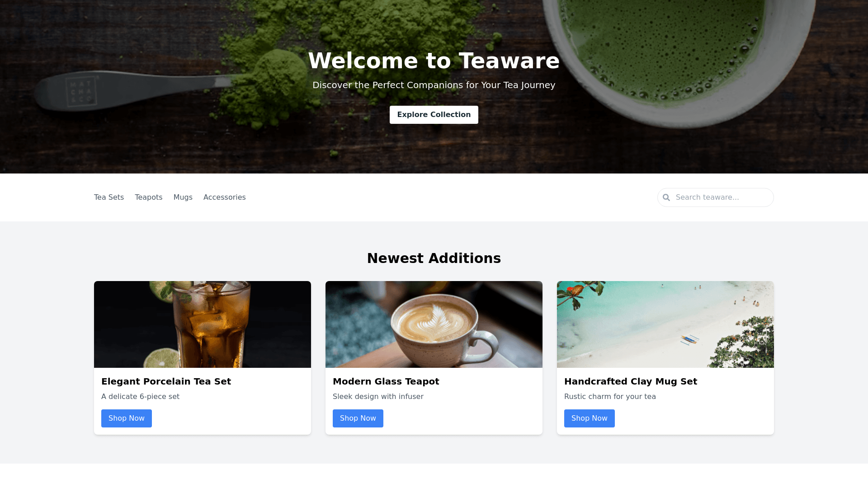
Task: Open the Teapots category
Action: click(x=149, y=197)
